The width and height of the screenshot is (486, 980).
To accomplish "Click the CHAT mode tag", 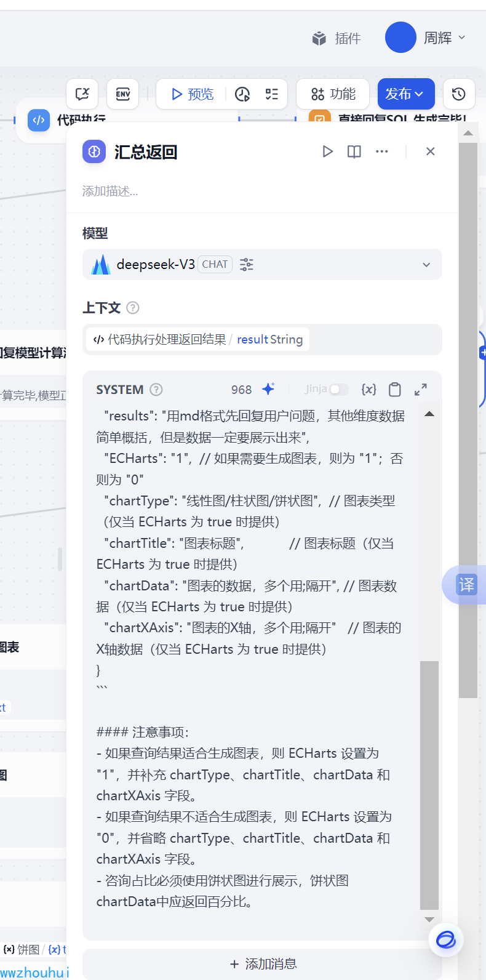I will tap(215, 264).
